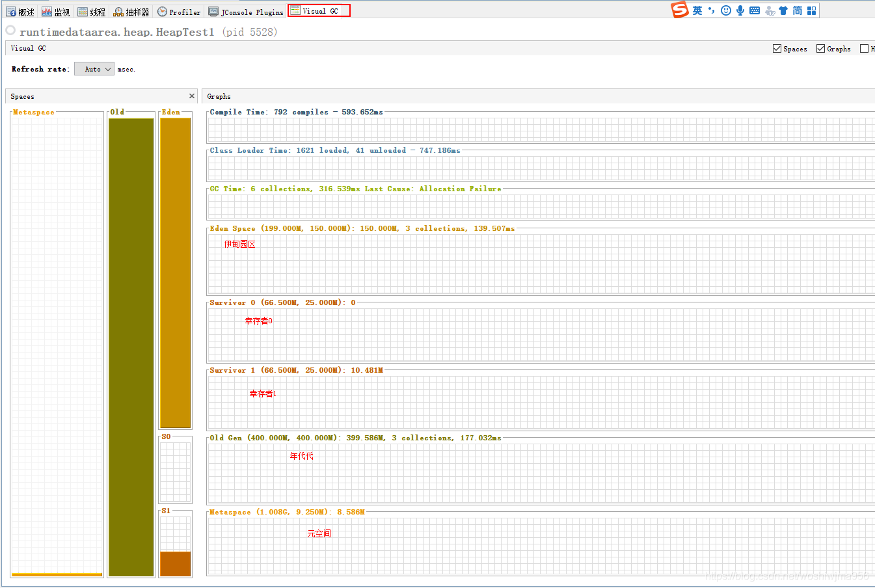Click the Eden space usage bar
Screen dimensions: 875x588
click(x=176, y=273)
